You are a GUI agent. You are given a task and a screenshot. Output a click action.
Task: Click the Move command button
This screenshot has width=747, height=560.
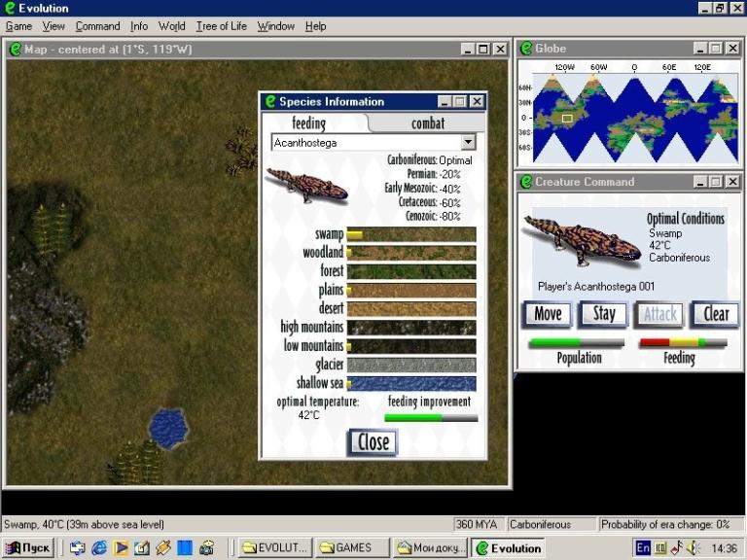point(547,314)
